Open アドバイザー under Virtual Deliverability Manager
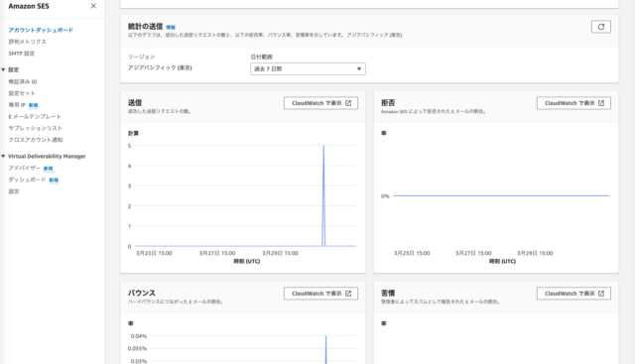635x364 pixels. tap(24, 168)
